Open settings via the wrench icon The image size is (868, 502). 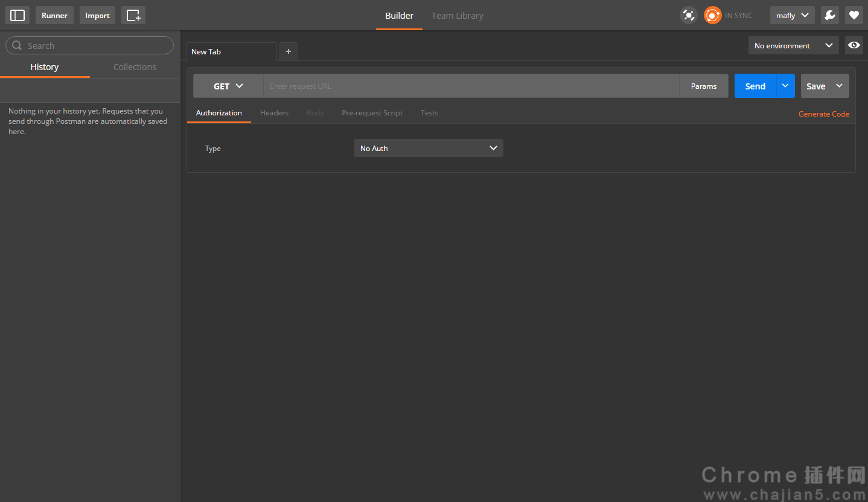(830, 15)
